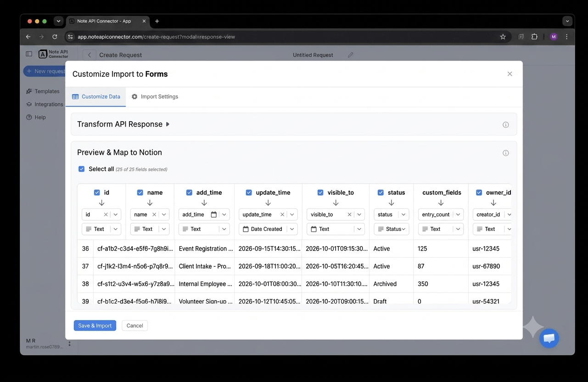The height and width of the screenshot is (382, 588).
Task: Open the add_time property mapping dropdown
Action: 224,214
